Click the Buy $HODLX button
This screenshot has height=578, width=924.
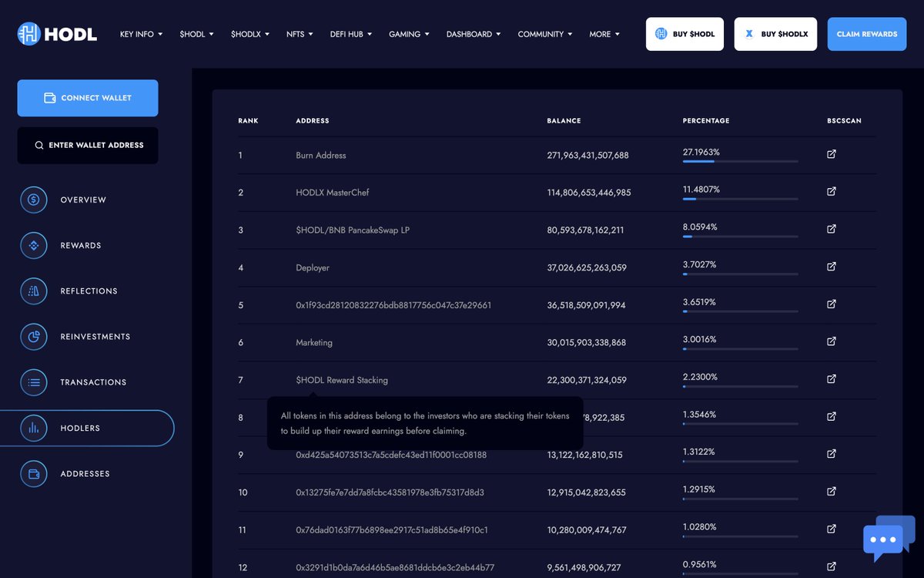(x=775, y=34)
